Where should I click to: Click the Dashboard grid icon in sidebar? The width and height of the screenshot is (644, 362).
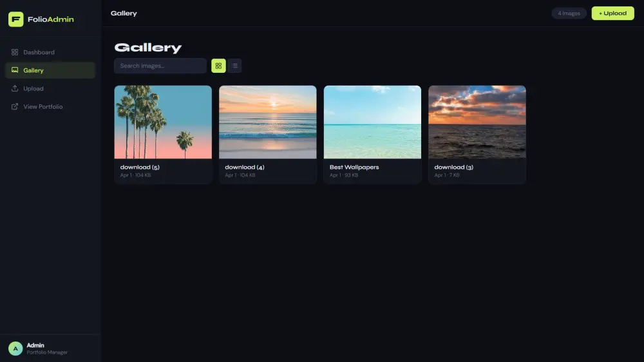pos(15,52)
